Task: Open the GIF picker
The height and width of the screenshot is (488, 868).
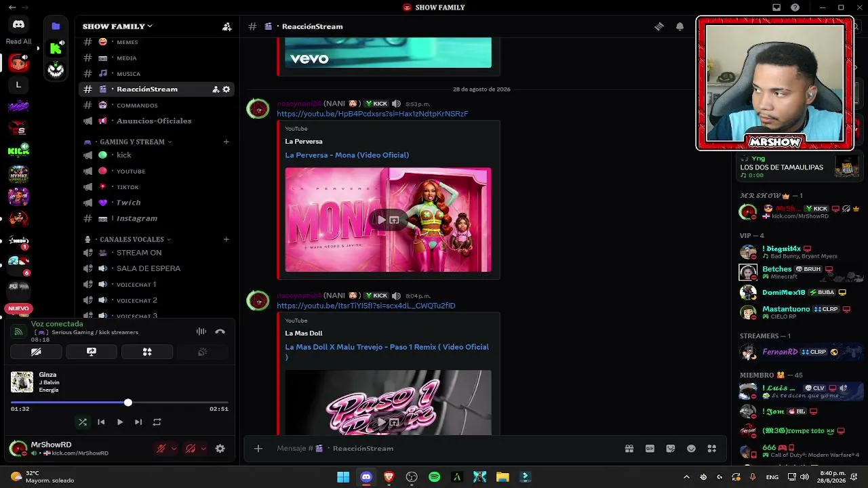Action: pyautogui.click(x=650, y=449)
